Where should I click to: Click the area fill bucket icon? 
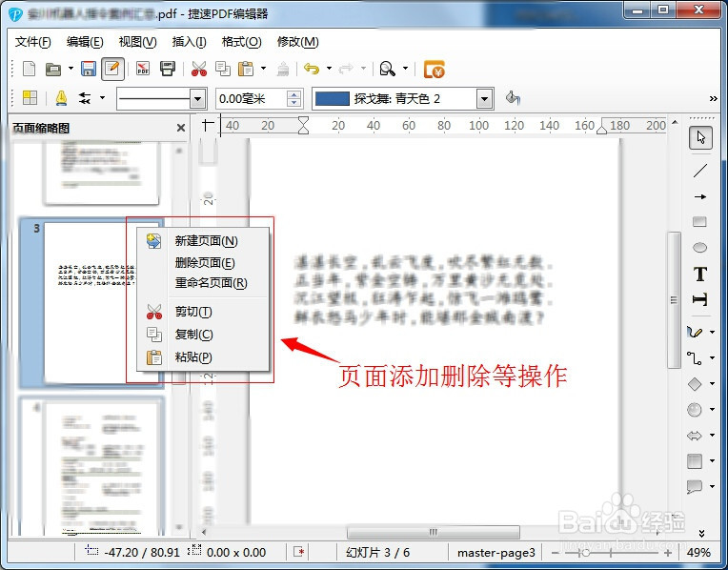pyautogui.click(x=513, y=97)
